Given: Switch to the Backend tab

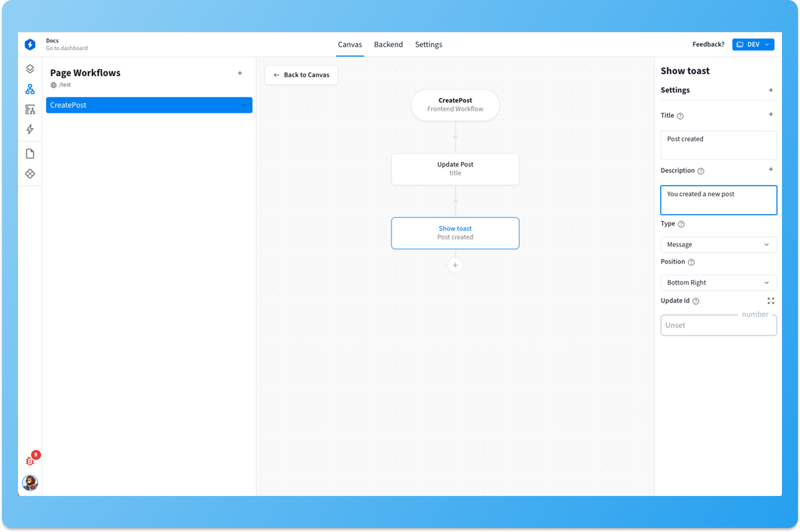Looking at the screenshot, I should pos(388,45).
